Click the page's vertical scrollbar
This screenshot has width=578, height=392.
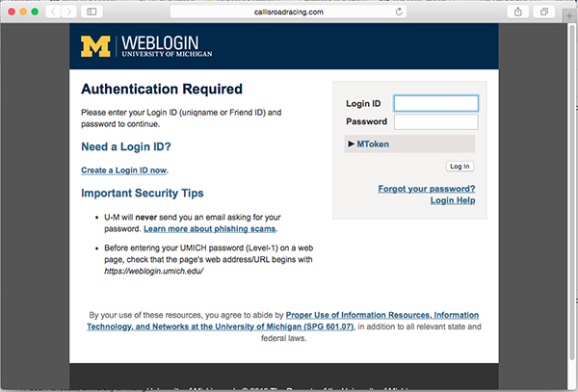point(571,192)
